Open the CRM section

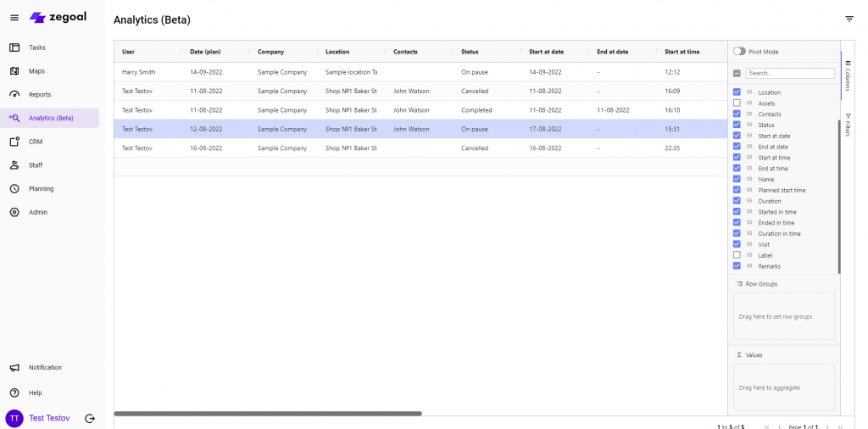36,142
